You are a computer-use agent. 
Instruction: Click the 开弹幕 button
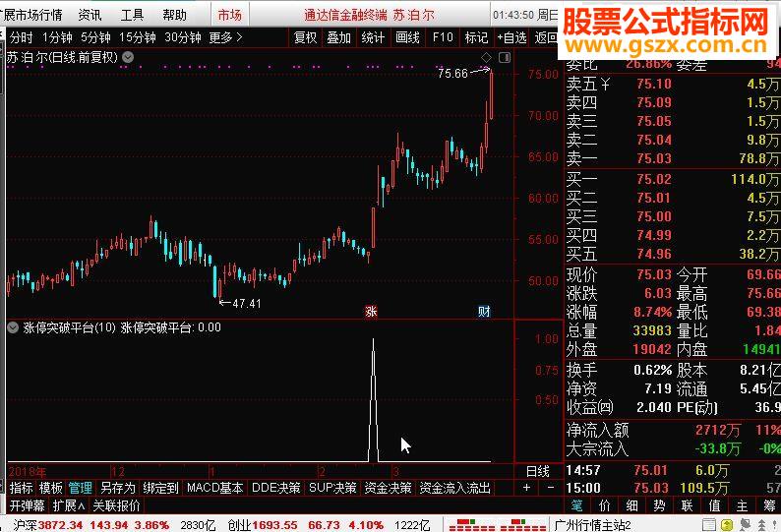click(27, 505)
